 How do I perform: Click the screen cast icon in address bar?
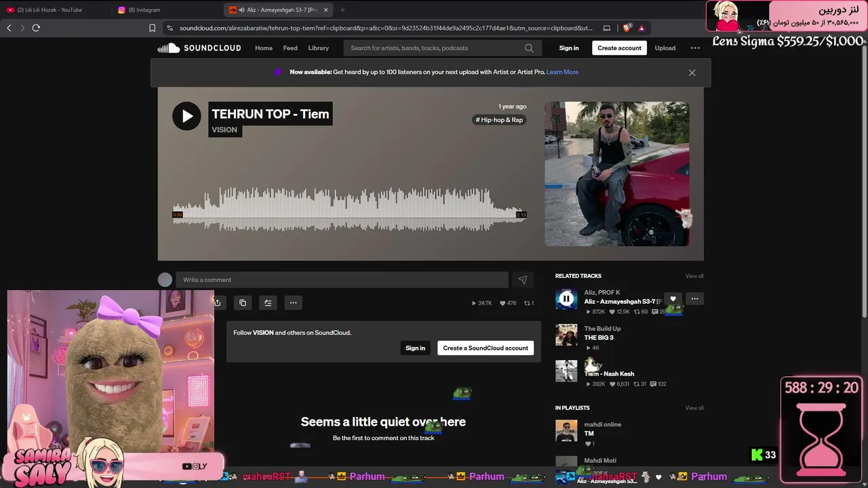point(607,28)
